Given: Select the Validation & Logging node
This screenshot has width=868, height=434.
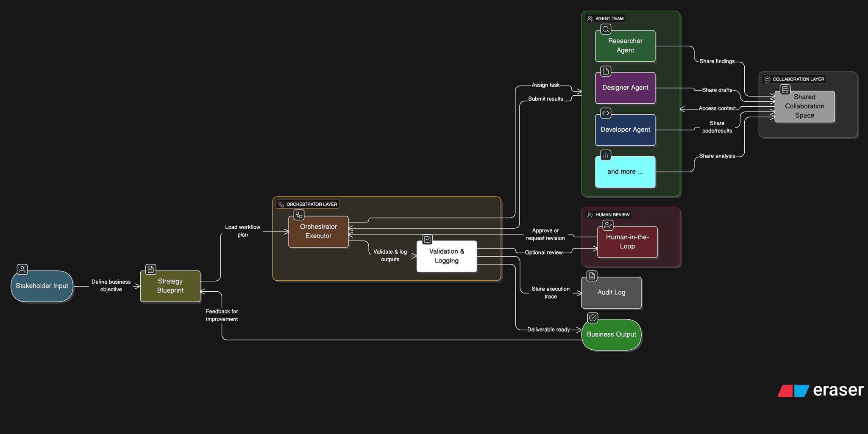Looking at the screenshot, I should click(x=447, y=256).
